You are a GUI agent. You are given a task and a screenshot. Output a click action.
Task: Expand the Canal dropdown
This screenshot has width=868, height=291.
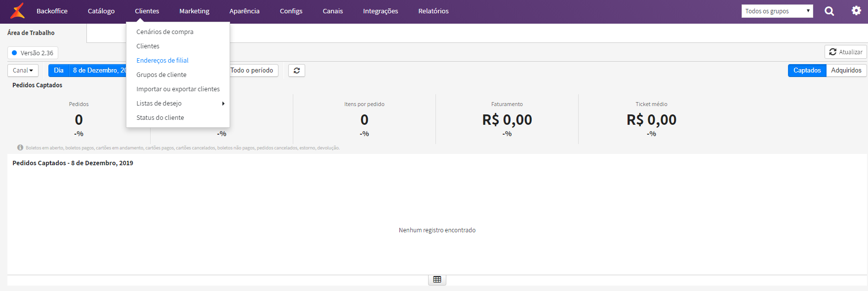(23, 71)
